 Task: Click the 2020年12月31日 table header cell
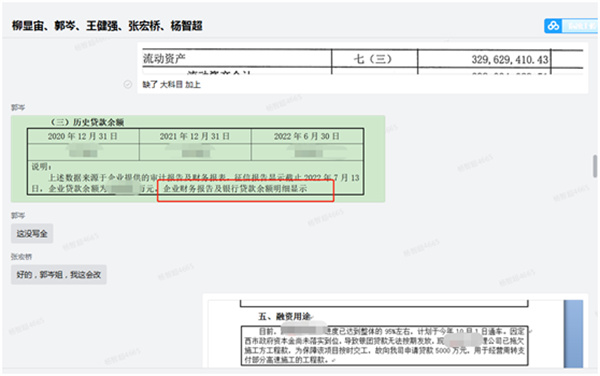click(83, 137)
